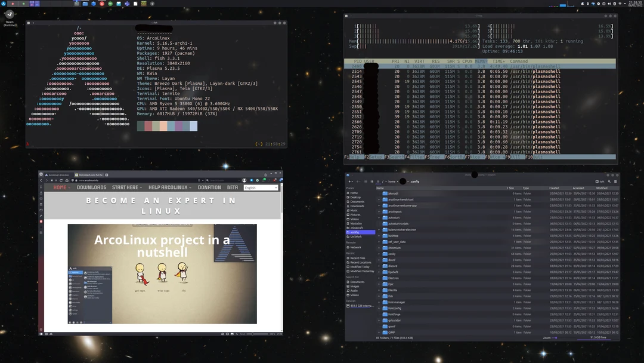The width and height of the screenshot is (644, 363).
Task: Click the tracking protection shield in address bar
Action: coord(73,180)
